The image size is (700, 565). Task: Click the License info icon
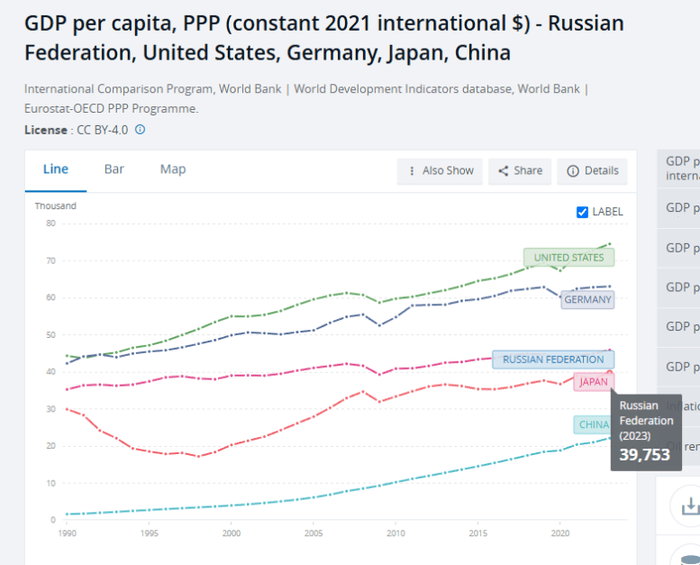point(140,129)
